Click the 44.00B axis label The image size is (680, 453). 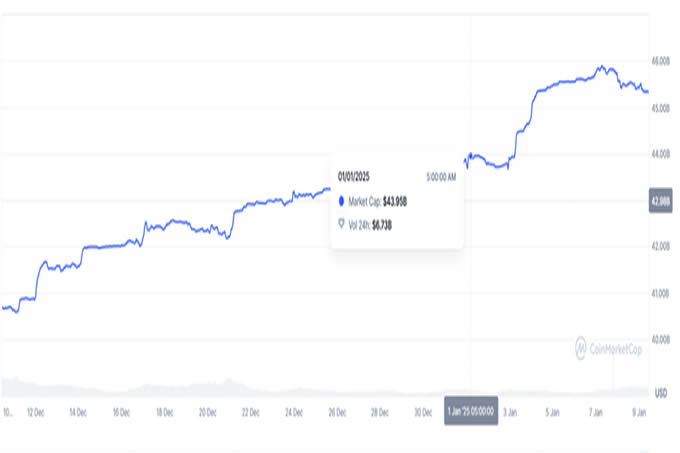click(x=660, y=155)
